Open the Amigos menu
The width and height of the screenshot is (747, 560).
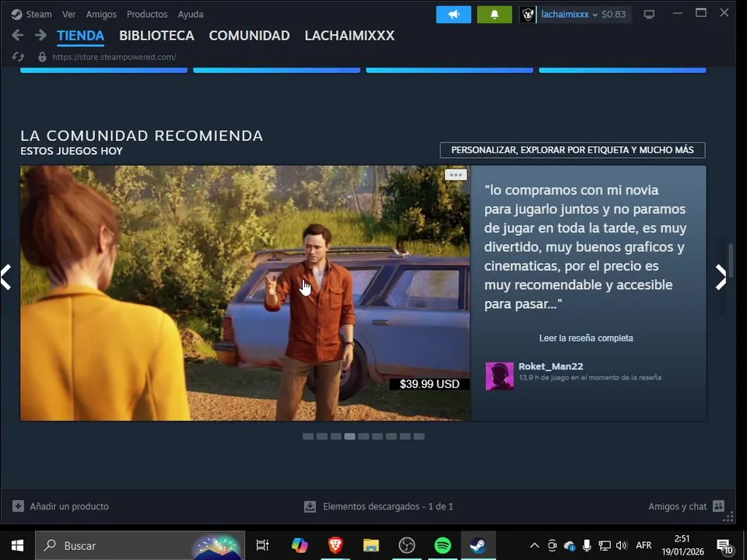point(101,14)
